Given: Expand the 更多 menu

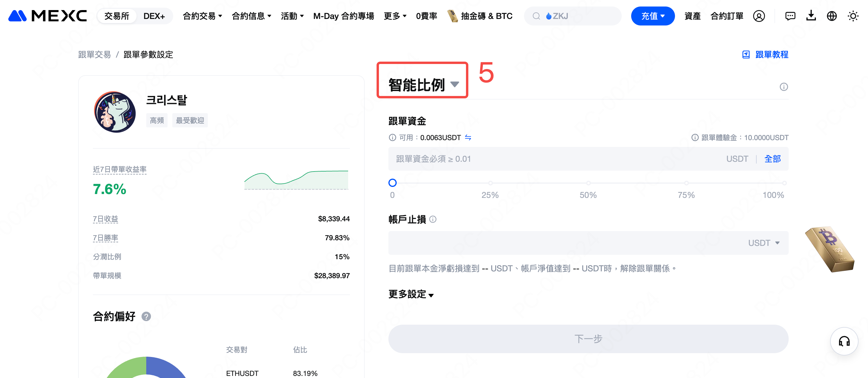Looking at the screenshot, I should point(395,16).
